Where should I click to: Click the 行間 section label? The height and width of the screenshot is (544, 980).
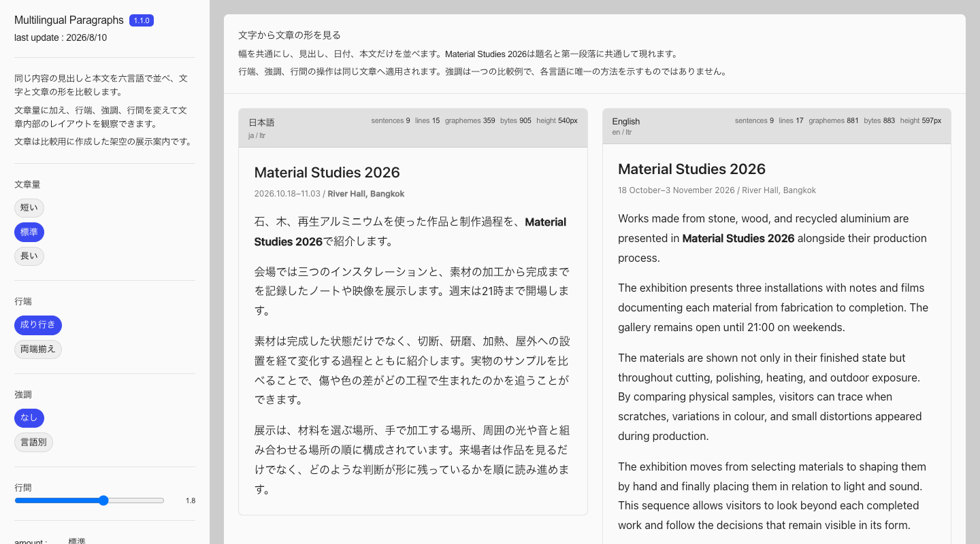pyautogui.click(x=23, y=488)
